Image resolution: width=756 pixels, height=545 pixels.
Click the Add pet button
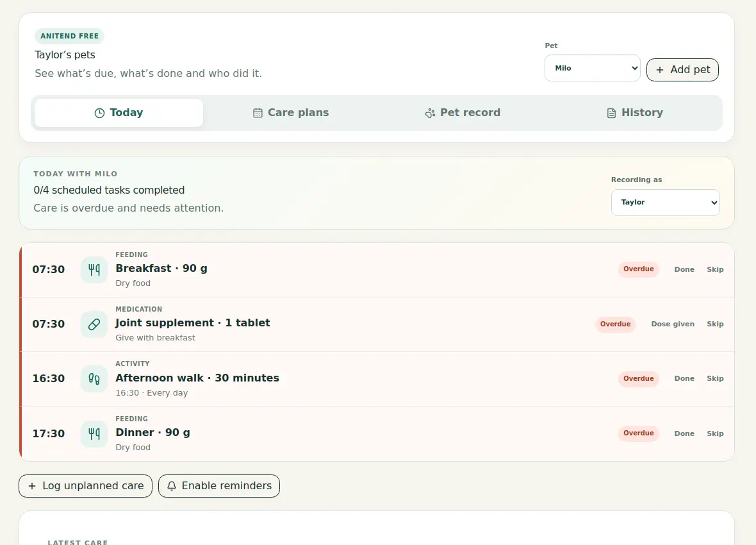click(682, 70)
